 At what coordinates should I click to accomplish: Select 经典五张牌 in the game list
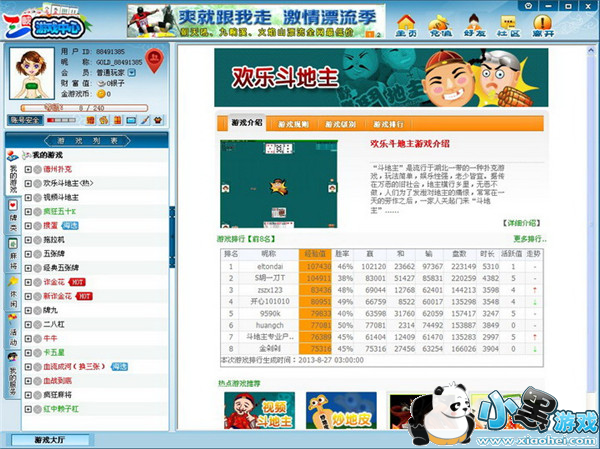coord(61,268)
